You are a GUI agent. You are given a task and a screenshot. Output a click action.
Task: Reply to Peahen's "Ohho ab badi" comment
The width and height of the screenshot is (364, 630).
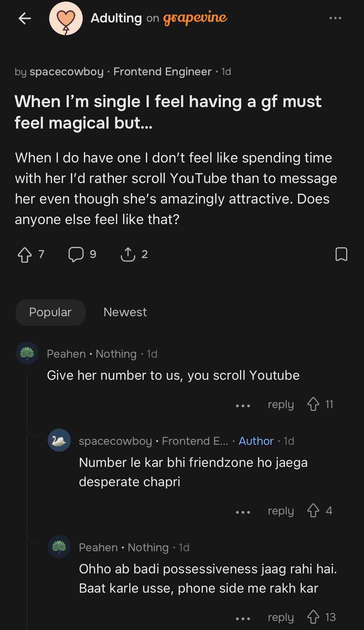tap(281, 618)
